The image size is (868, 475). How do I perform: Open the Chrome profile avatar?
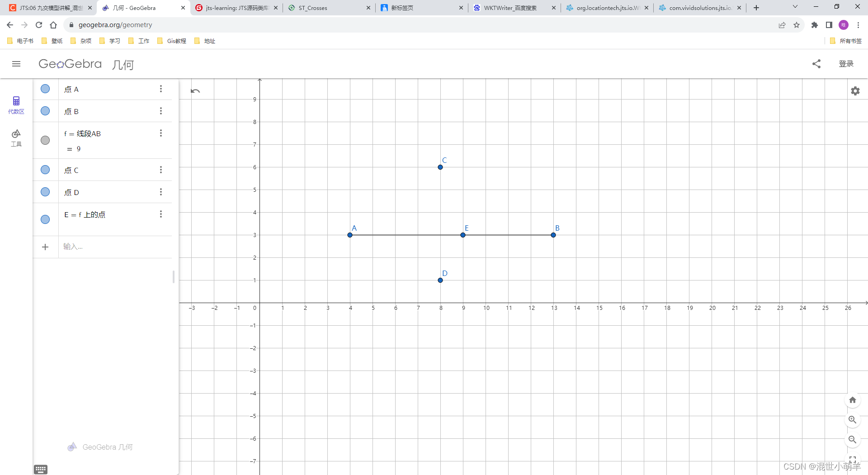(x=844, y=25)
